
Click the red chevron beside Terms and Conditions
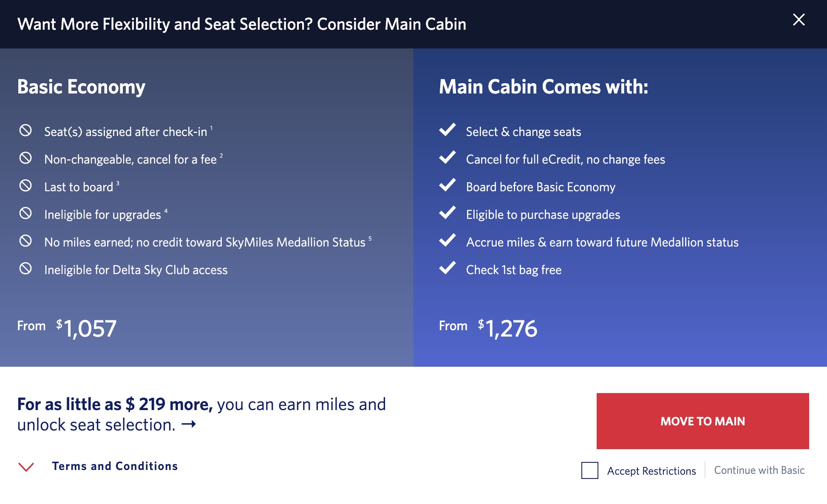pyautogui.click(x=25, y=466)
